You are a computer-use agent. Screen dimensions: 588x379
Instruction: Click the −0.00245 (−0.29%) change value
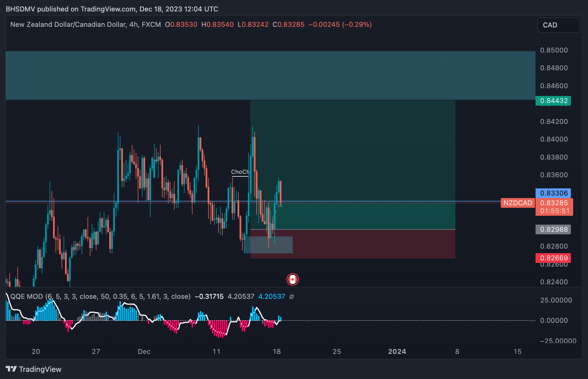pyautogui.click(x=340, y=25)
